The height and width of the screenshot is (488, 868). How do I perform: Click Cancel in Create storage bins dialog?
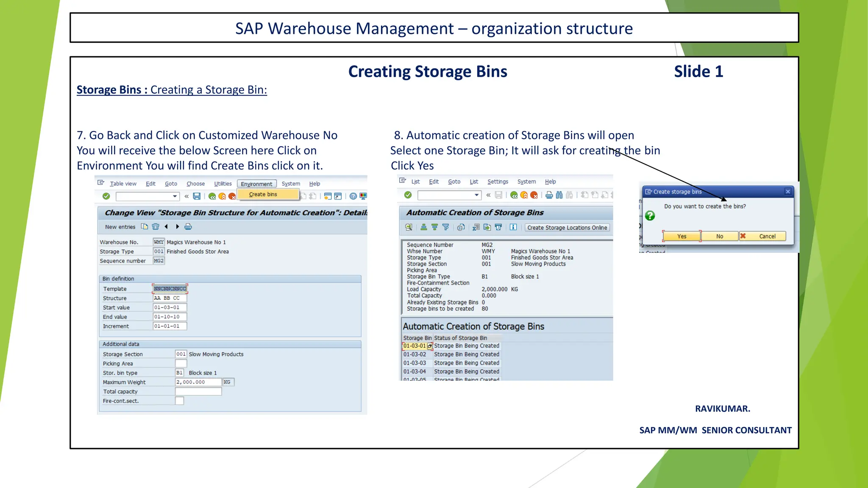[762, 236]
